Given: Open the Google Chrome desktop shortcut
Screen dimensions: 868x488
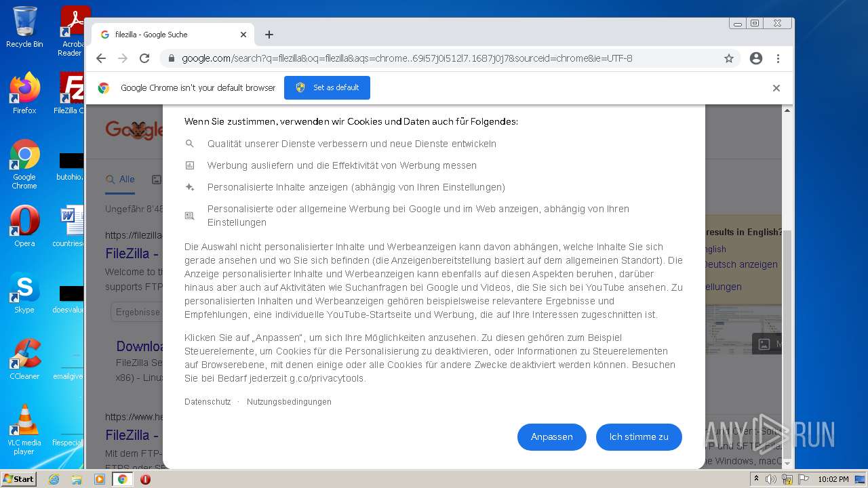Looking at the screenshot, I should tap(24, 165).
